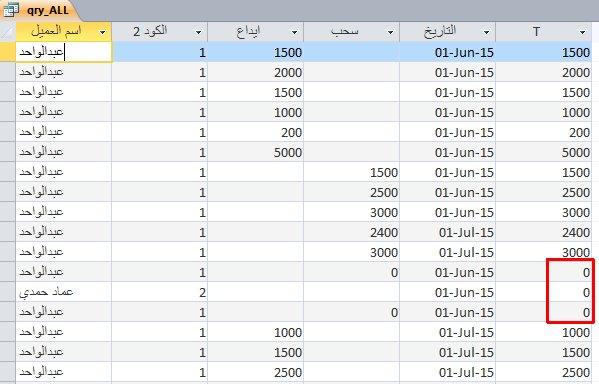The width and height of the screenshot is (599, 384).
Task: Select the T column header
Action: [544, 32]
